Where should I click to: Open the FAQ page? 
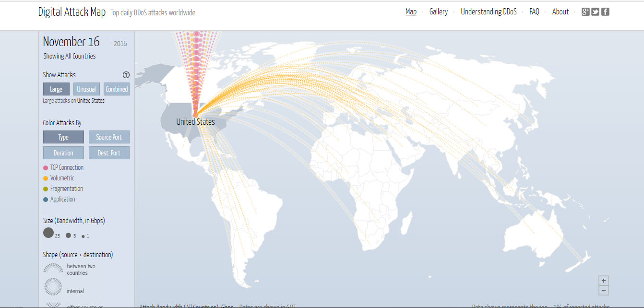(x=534, y=12)
